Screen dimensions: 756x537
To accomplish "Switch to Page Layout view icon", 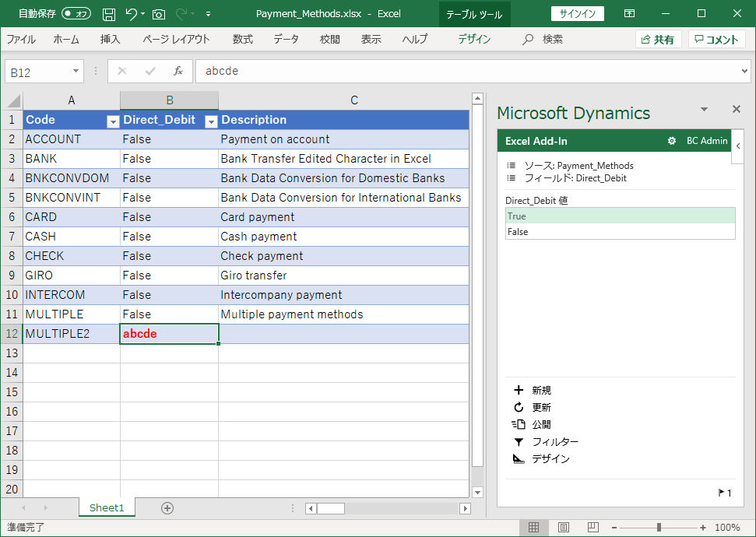I will (563, 528).
